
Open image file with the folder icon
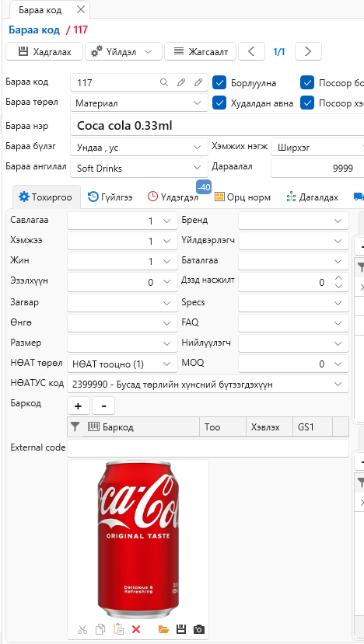[163, 628]
